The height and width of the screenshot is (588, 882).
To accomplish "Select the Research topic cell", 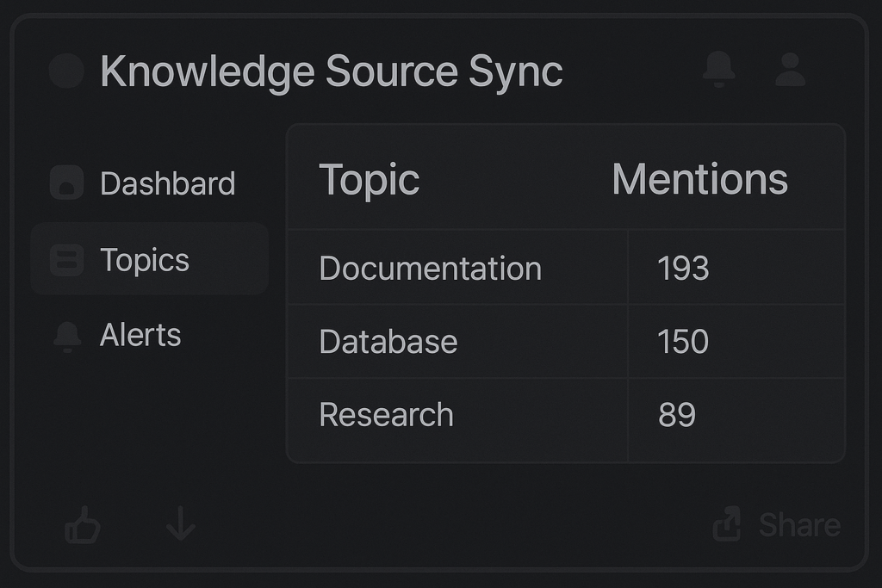I will pos(386,414).
